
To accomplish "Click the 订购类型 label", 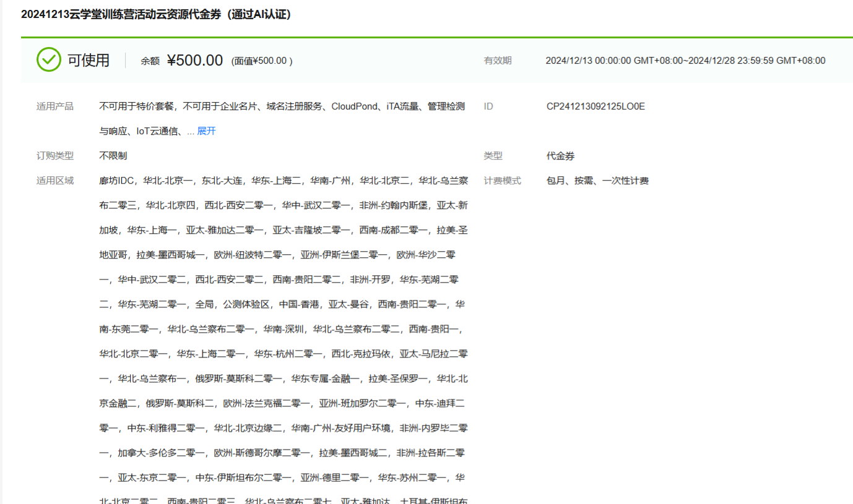I will (55, 156).
